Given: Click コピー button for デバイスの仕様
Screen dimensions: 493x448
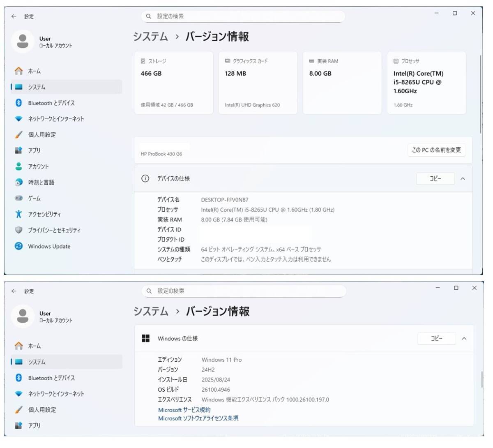Looking at the screenshot, I should coord(435,179).
